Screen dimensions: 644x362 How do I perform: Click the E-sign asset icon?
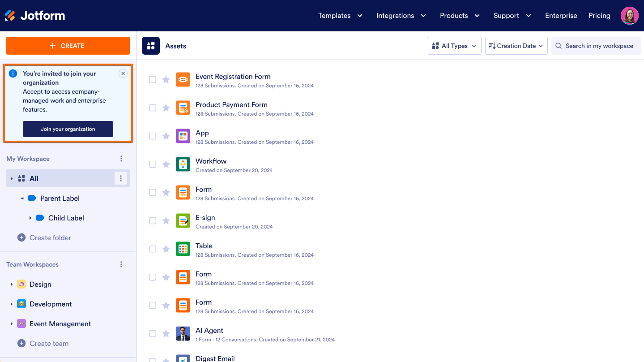(x=183, y=221)
